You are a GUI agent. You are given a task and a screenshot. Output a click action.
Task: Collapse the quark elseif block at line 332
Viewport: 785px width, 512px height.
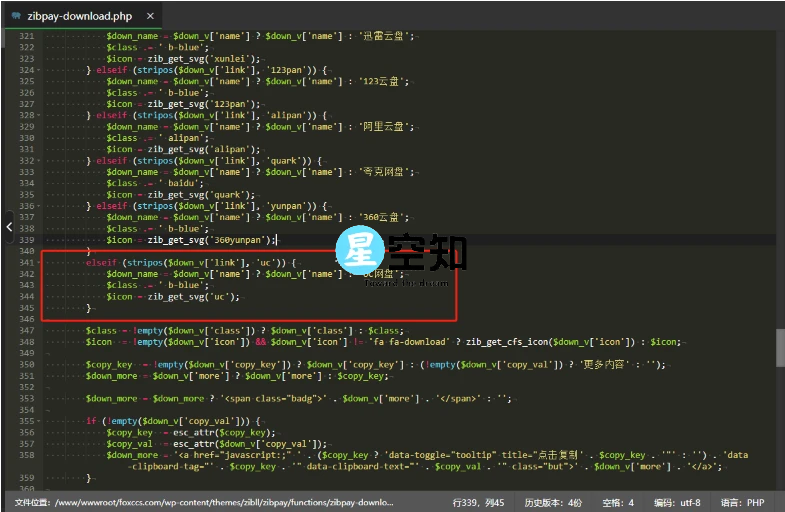click(40, 160)
